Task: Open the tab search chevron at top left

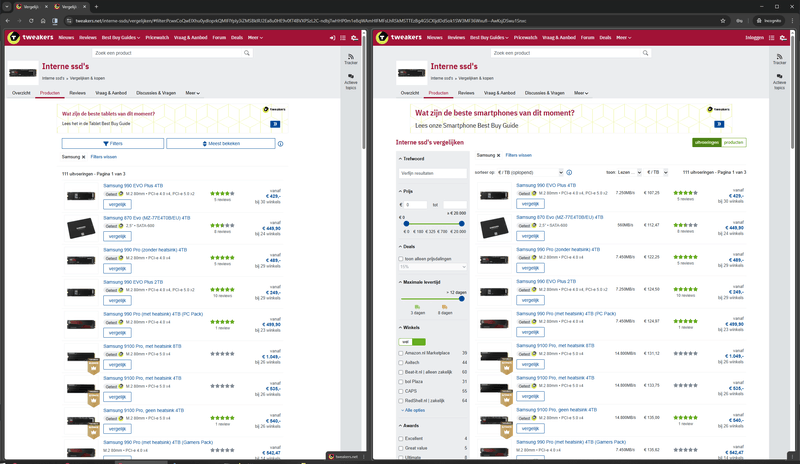Action: click(7, 7)
